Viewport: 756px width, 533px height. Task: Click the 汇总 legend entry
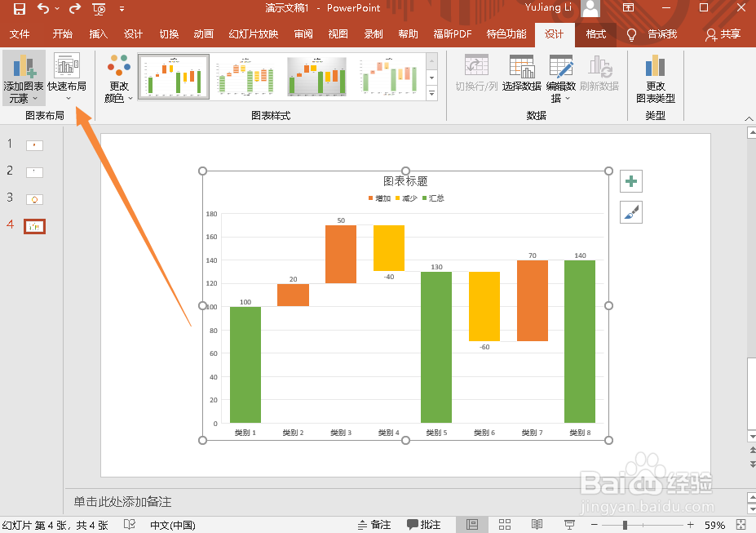click(x=433, y=198)
